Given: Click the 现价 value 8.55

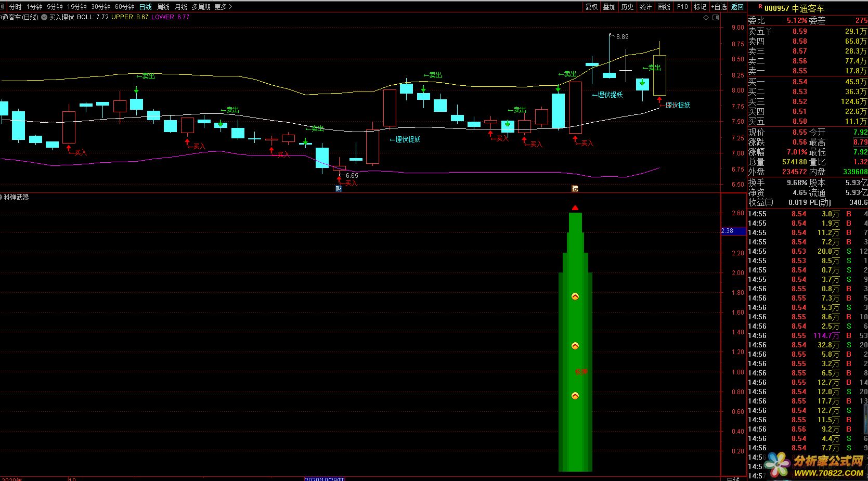Looking at the screenshot, I should point(800,132).
